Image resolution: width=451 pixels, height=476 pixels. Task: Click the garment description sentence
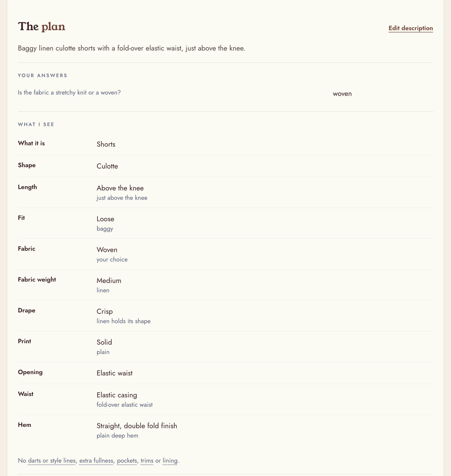(x=132, y=48)
